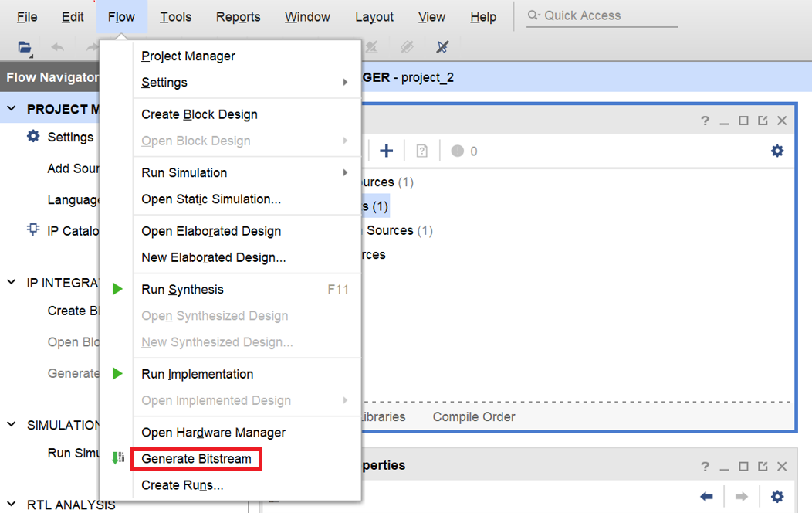Open the Reports menu

pyautogui.click(x=238, y=17)
